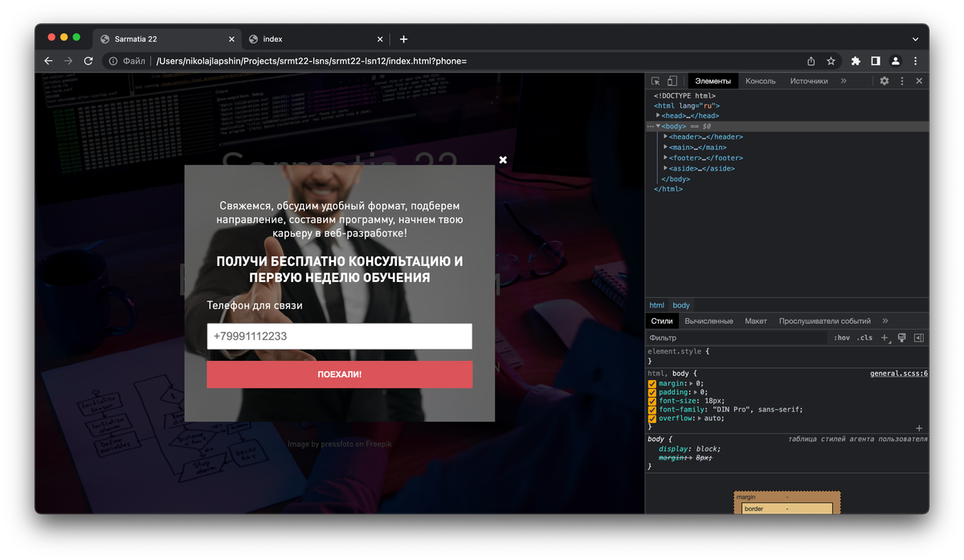Uncheck the font-family property
This screenshot has height=560, width=964.
pos(652,410)
